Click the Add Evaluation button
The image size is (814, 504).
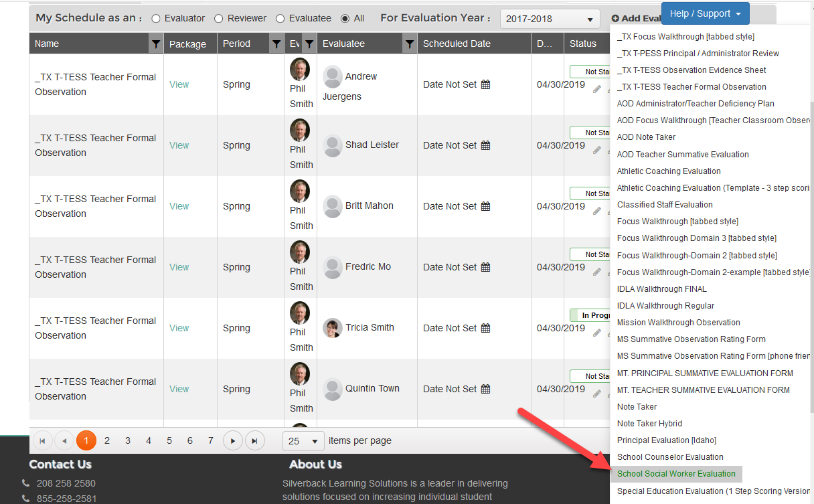(635, 19)
